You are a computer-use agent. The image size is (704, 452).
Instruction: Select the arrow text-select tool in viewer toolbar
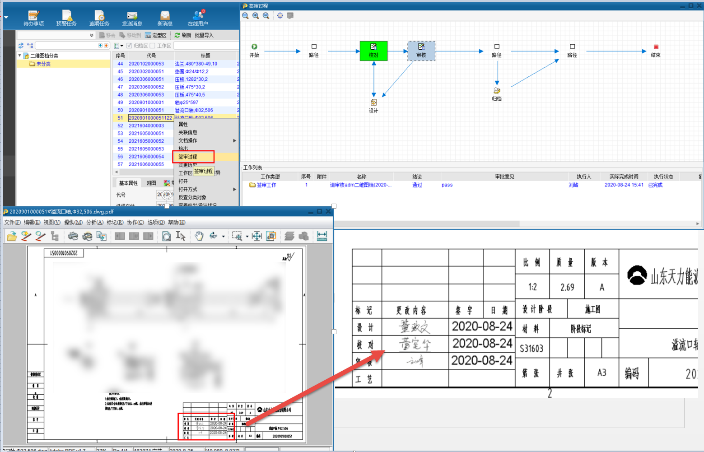pyautogui.click(x=181, y=236)
